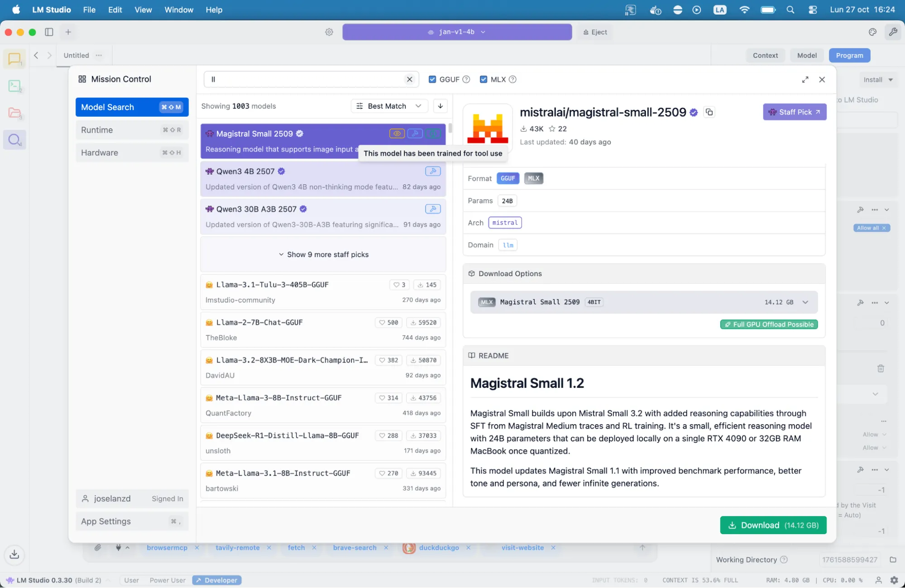Toggle the sort direction arrow button

tap(440, 106)
